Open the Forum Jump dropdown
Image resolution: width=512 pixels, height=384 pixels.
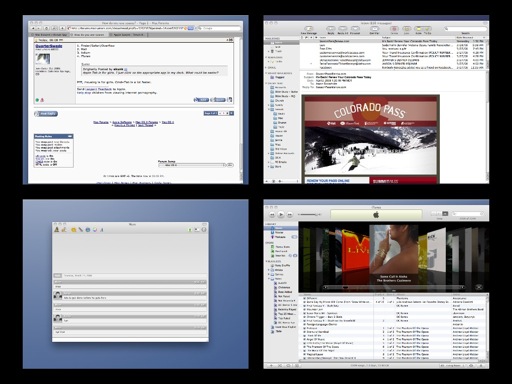[192, 165]
